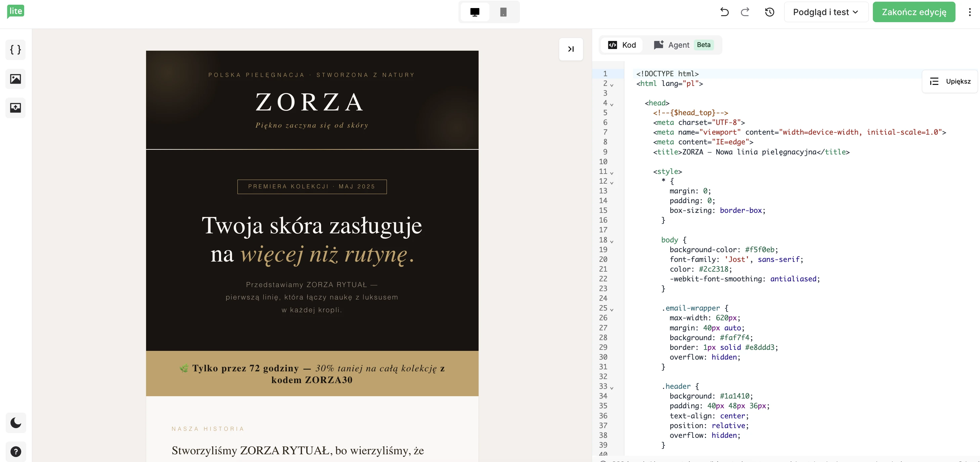Click Zakończ edycję button
This screenshot has height=462, width=980.
[914, 12]
